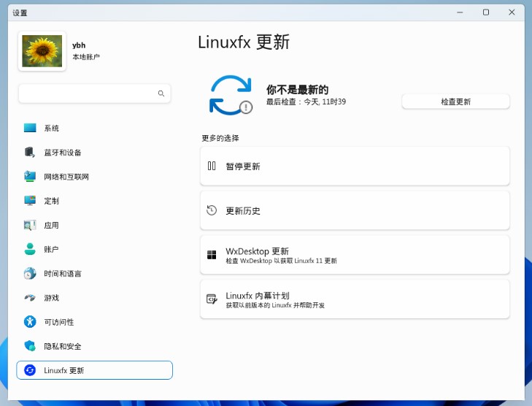
Task: Open the 应用 settings category
Action: 94,225
